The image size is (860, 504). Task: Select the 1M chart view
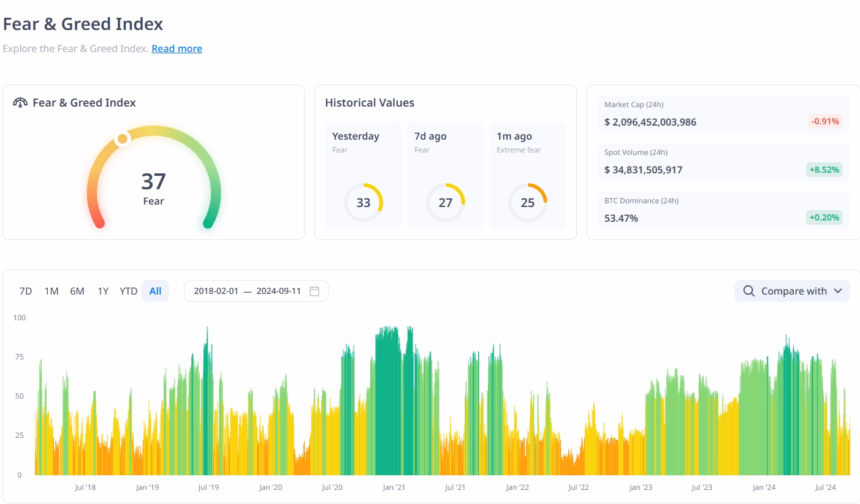click(51, 291)
